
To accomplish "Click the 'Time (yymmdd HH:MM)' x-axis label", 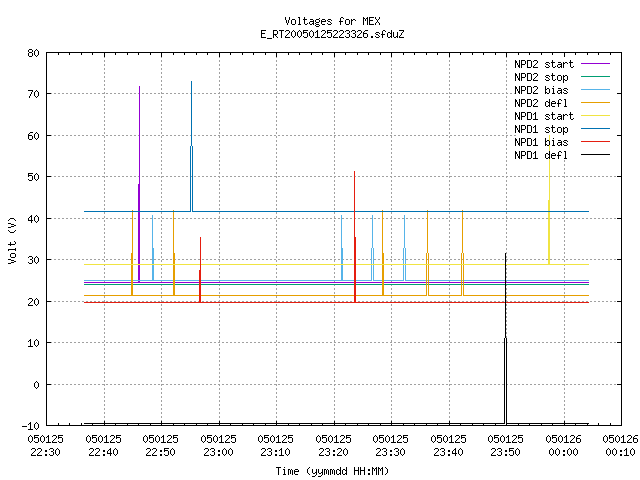I will coord(332,471).
